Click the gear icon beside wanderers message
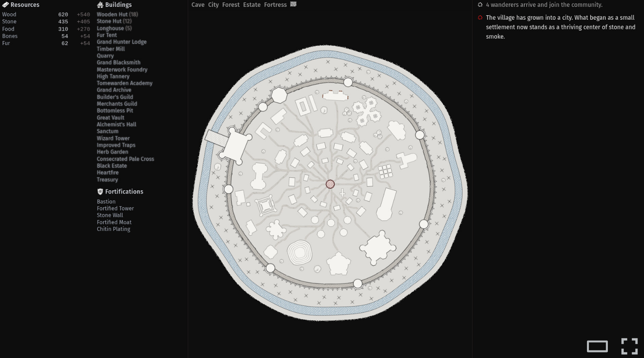Viewport: 644px width, 358px height. click(480, 5)
